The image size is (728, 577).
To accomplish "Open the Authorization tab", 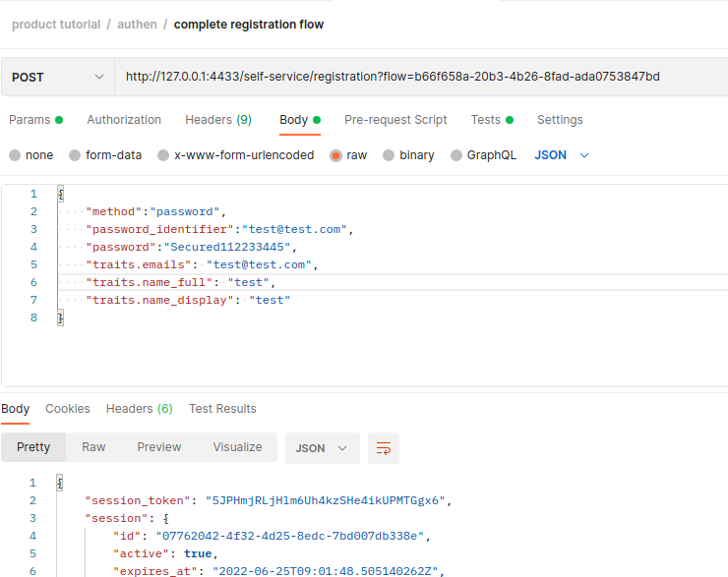I will (124, 120).
